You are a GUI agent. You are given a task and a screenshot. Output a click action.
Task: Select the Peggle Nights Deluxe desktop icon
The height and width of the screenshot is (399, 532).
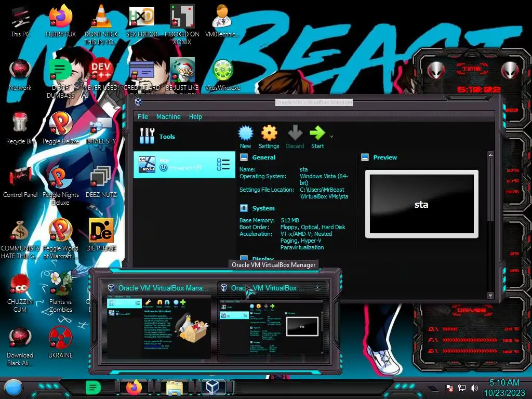[60, 186]
